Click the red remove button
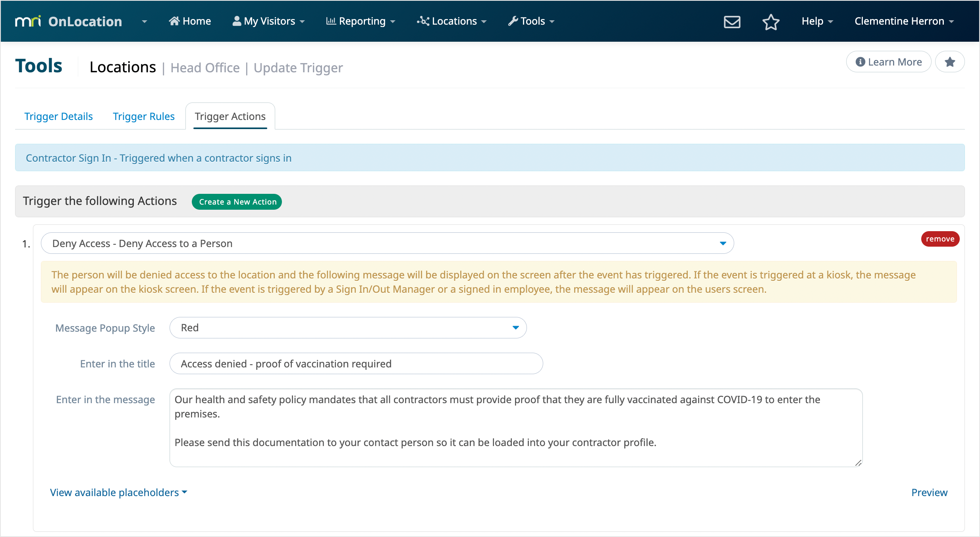 (940, 239)
